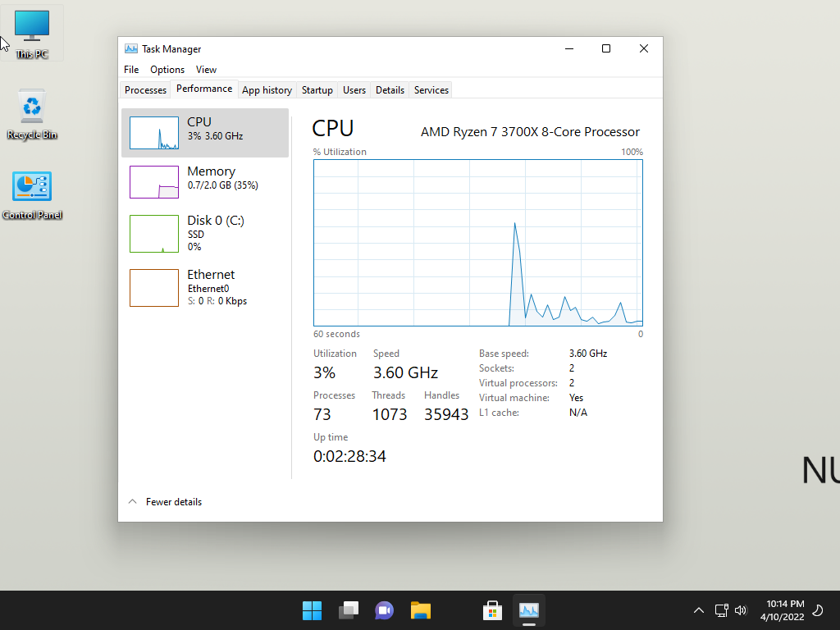Click the Ethernet mini graph thumbnail

pyautogui.click(x=153, y=288)
